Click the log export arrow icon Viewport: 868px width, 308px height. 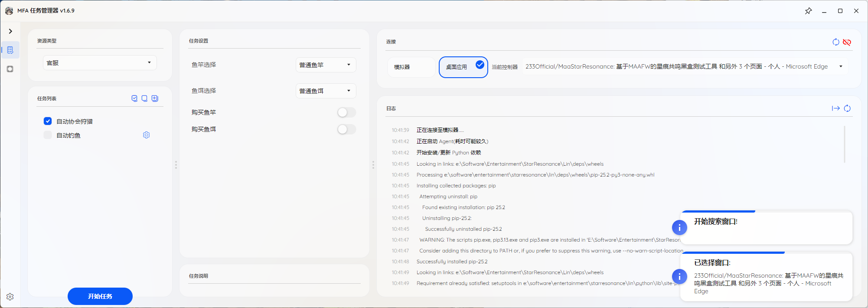[x=835, y=108]
